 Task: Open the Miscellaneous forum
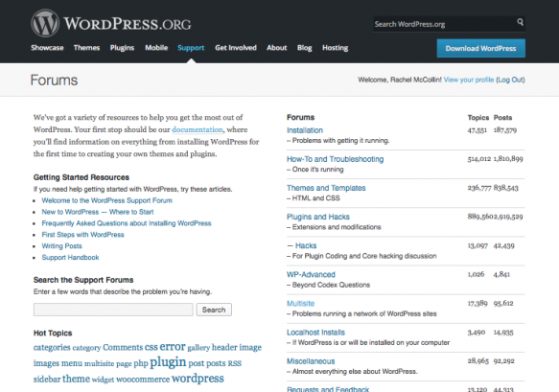tap(311, 361)
